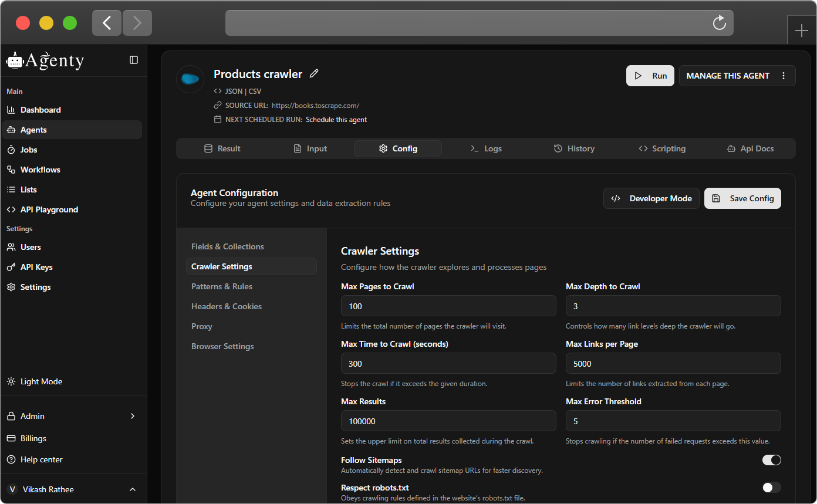Expand the Vikash Rathee user menu
Viewport: 817px width, 504px height.
[x=133, y=489]
